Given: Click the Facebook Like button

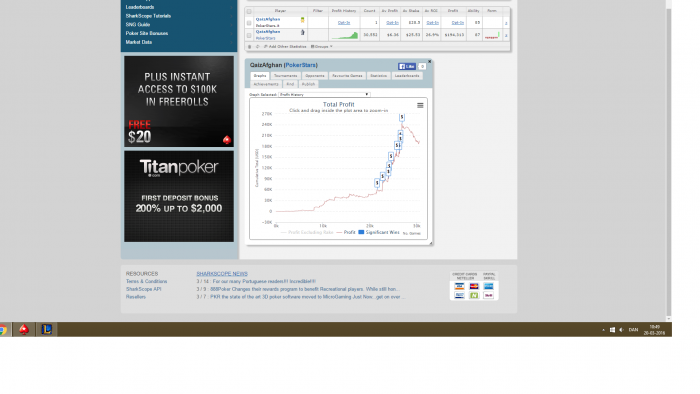Looking at the screenshot, I should tap(407, 66).
